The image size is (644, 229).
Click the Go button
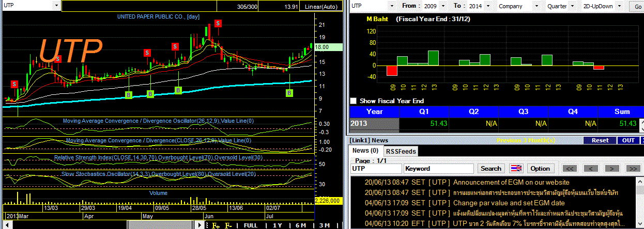pos(636,6)
